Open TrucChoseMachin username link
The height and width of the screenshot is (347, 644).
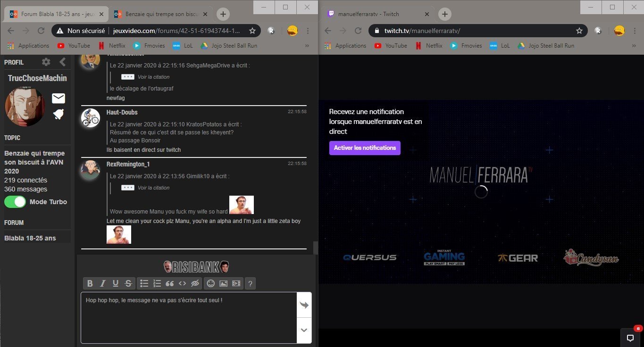[37, 78]
